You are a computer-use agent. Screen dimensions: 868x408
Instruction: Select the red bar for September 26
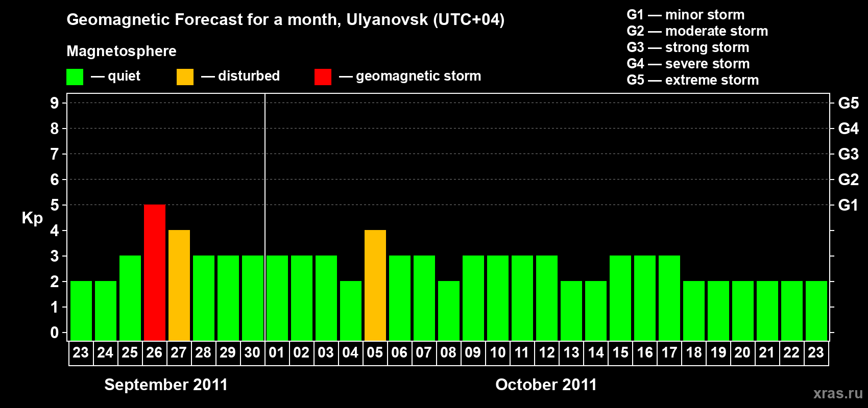pos(155,272)
